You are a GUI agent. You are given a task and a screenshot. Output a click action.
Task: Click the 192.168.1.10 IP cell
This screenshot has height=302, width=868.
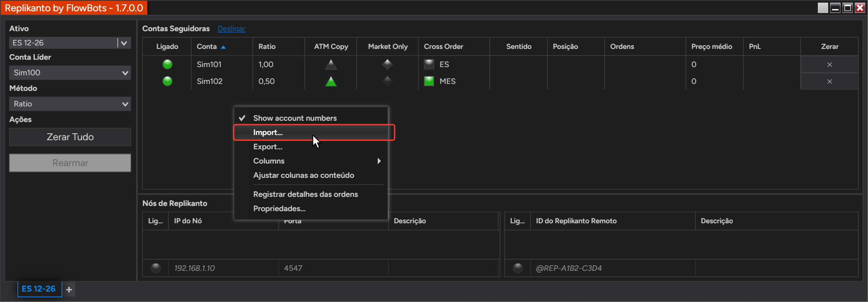click(x=223, y=268)
